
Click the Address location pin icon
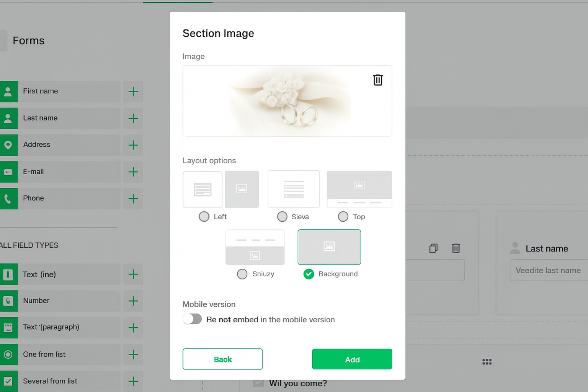click(8, 145)
